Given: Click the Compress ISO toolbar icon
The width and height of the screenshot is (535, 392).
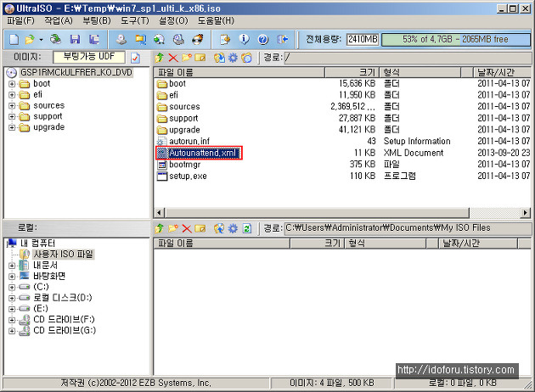Looking at the screenshot, I should [x=140, y=40].
